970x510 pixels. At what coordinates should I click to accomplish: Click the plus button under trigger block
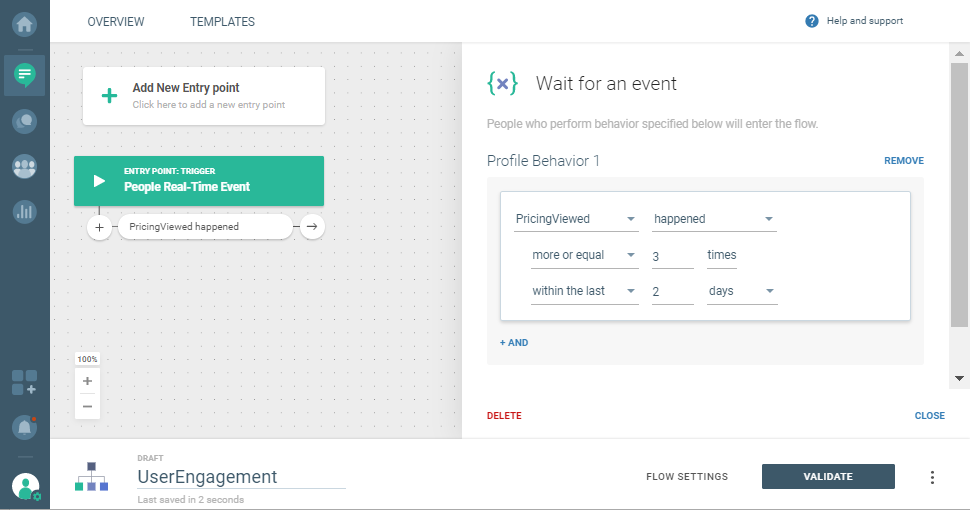pyautogui.click(x=99, y=228)
